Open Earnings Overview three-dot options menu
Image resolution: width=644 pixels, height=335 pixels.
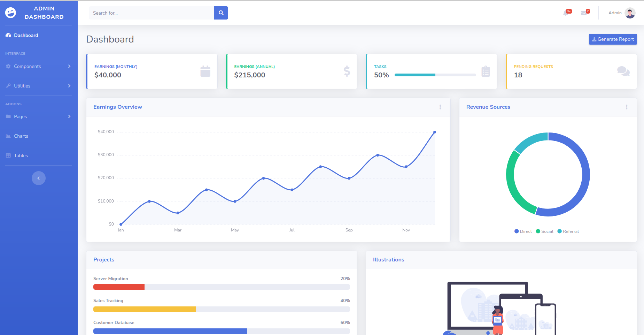point(440,107)
